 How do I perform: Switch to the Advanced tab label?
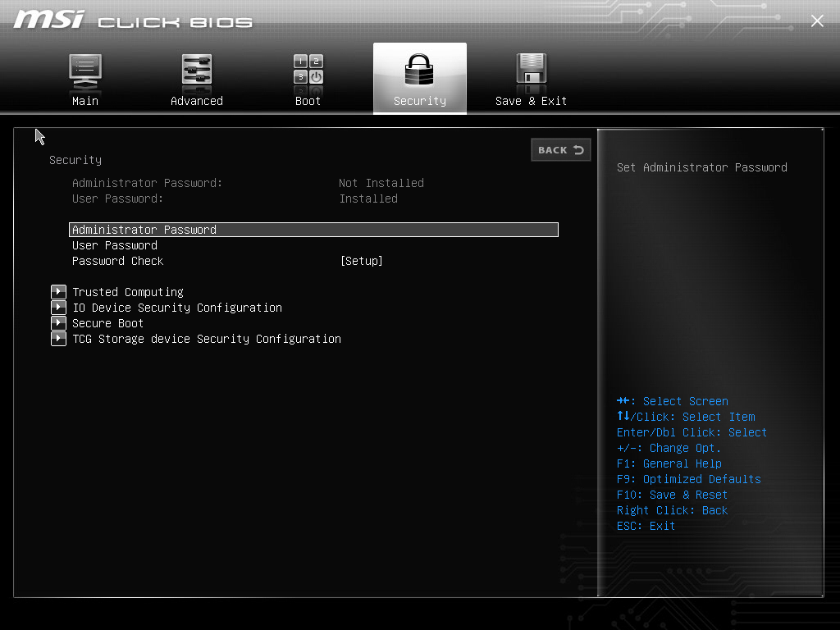pos(197,101)
